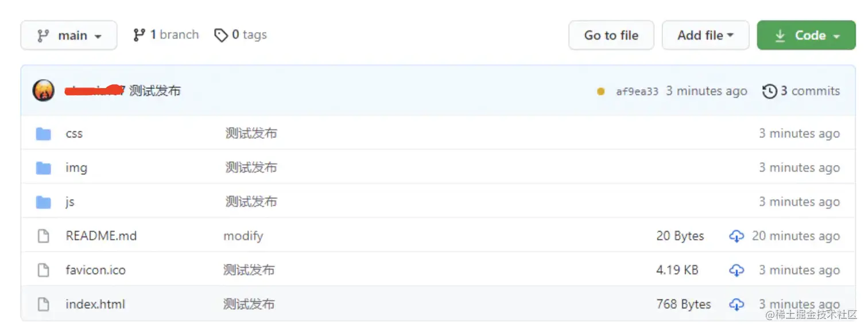Open the green Code dropdown
Viewport: 868px width, 331px height.
coord(806,36)
